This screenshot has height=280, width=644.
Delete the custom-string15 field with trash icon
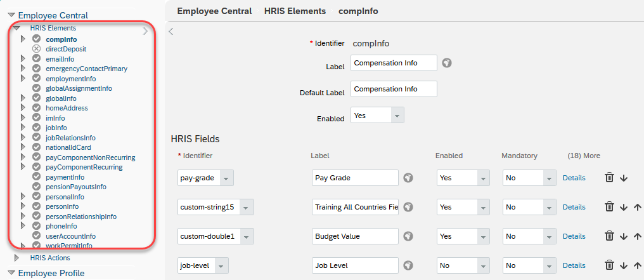(x=610, y=207)
